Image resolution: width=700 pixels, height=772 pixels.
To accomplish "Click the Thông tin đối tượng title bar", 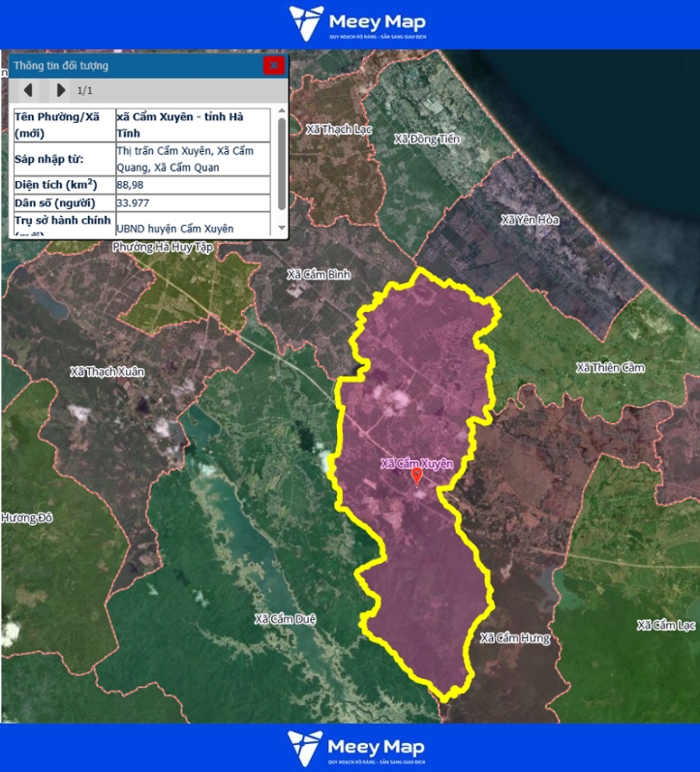I will pos(126,66).
